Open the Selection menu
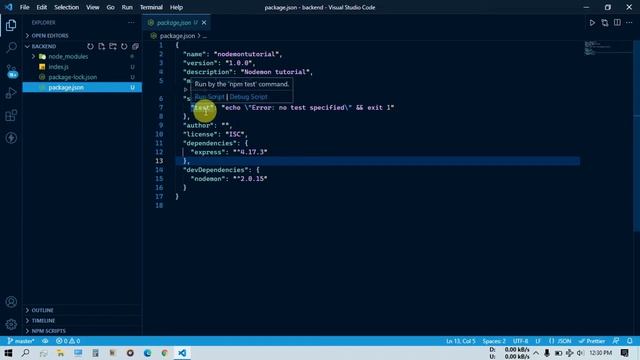 [67, 7]
